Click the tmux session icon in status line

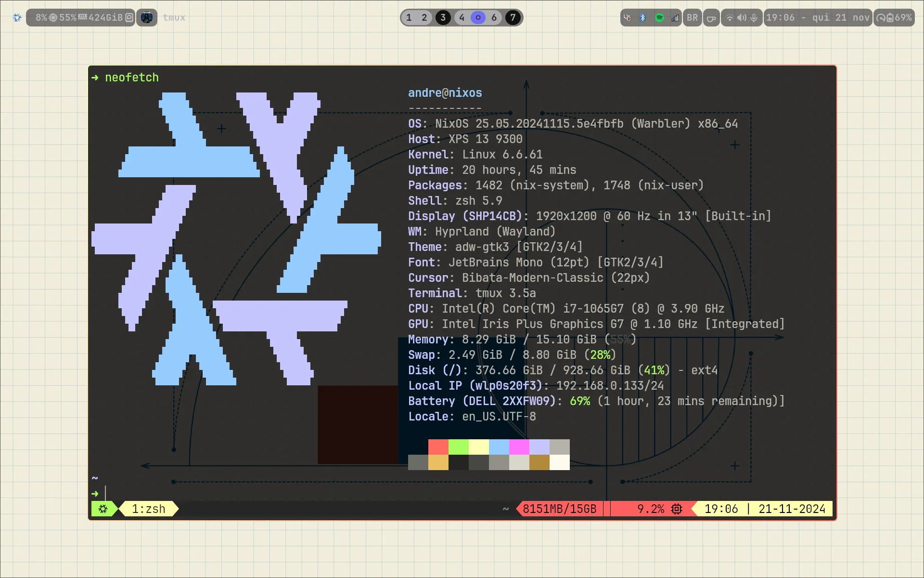coord(103,509)
